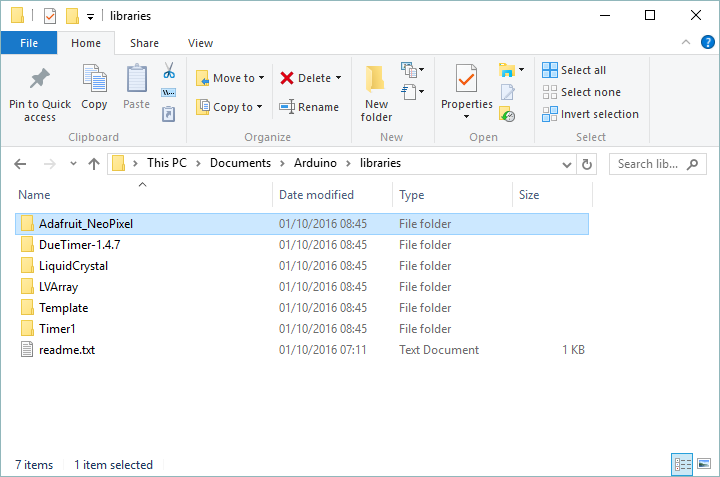Select the LVArray folder
720x477 pixels.
[x=302, y=287]
